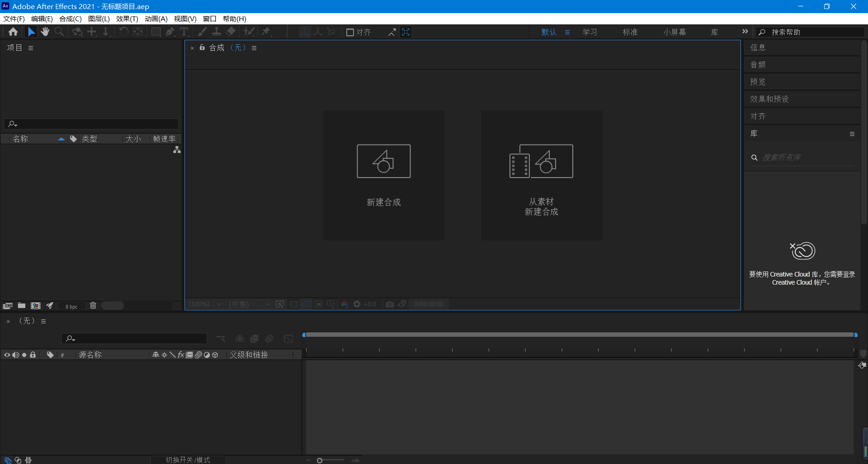Screen dimensions: 868x464
Task: Open the Create New Folder icon in Project panel
Action: pyautogui.click(x=21, y=306)
